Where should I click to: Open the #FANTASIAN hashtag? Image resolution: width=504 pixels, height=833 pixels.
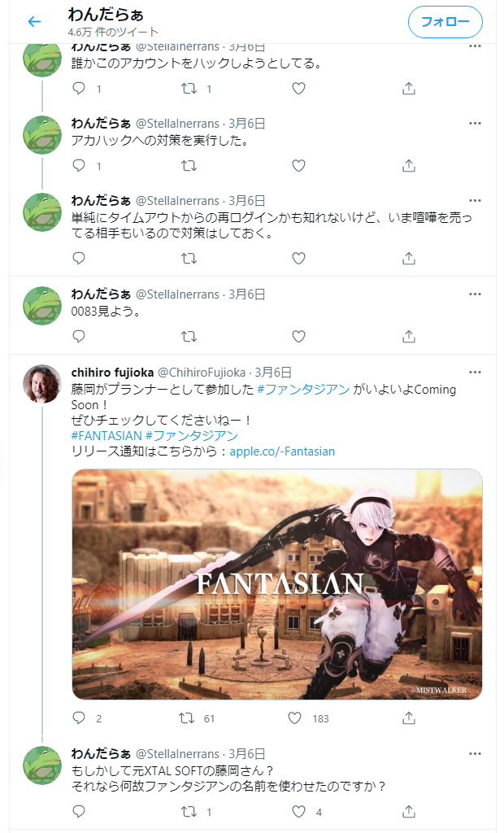point(106,436)
